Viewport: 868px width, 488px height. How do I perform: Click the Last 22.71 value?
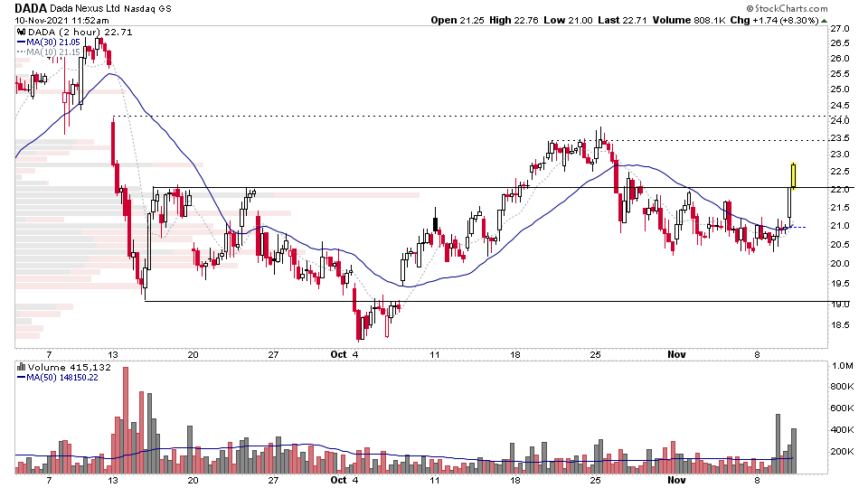(x=622, y=21)
